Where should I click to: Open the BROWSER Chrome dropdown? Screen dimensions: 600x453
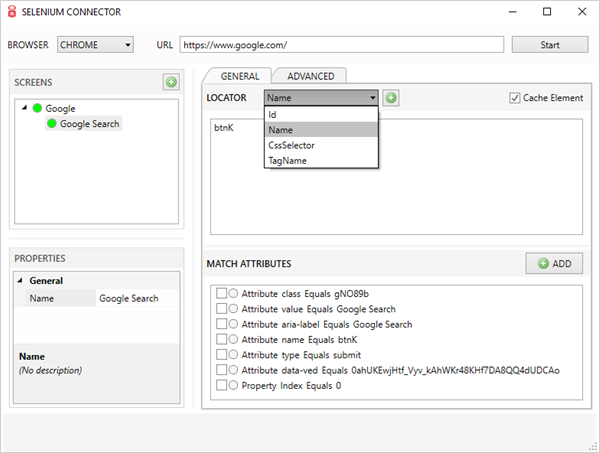95,45
